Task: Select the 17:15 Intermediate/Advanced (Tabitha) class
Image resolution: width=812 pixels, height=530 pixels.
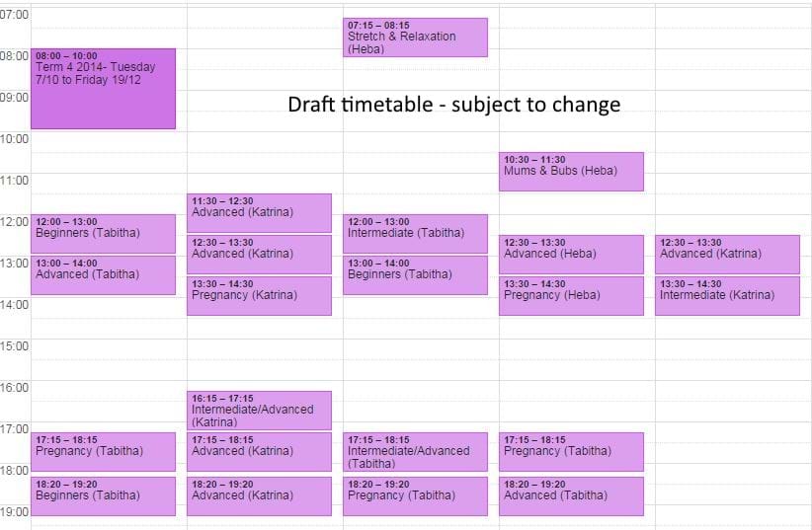Action: [x=415, y=452]
